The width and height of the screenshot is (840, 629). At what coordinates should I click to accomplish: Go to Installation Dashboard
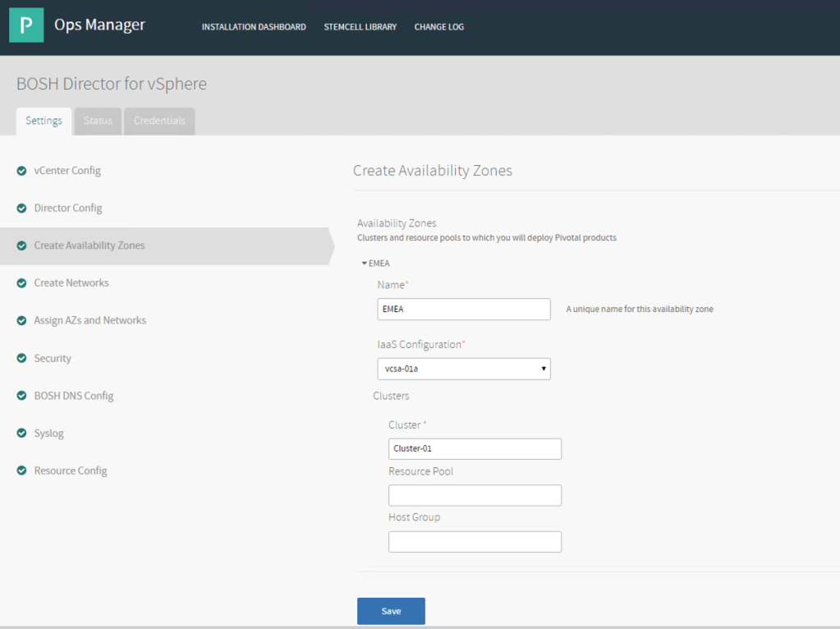pos(254,27)
